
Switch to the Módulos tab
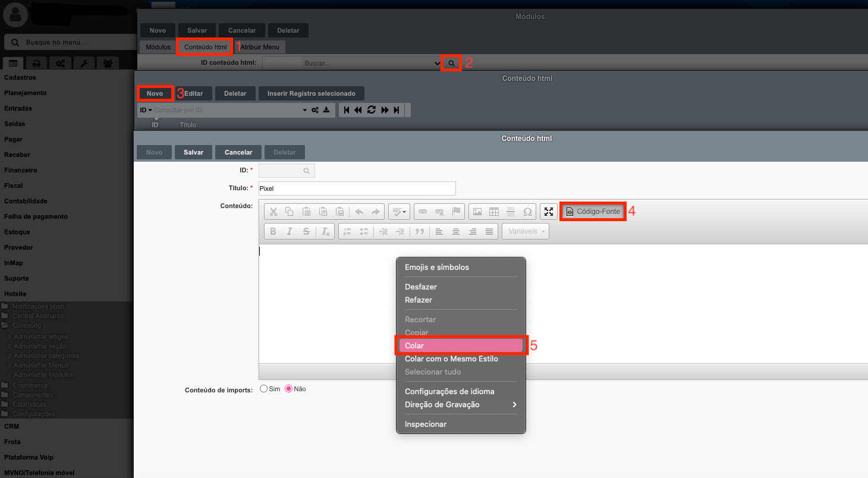tap(158, 46)
